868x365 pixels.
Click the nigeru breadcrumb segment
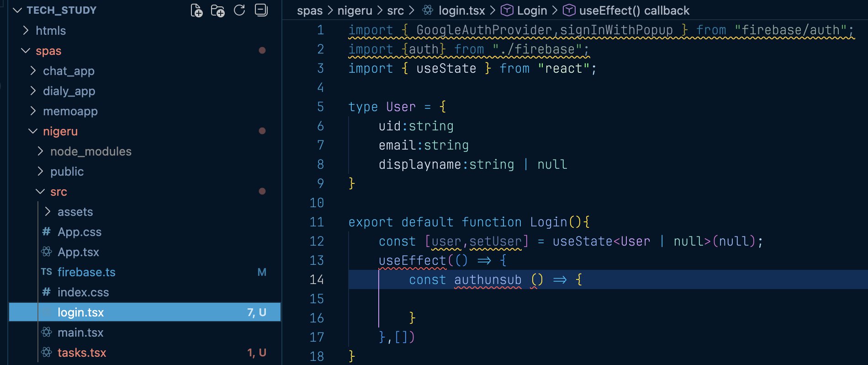pos(355,11)
